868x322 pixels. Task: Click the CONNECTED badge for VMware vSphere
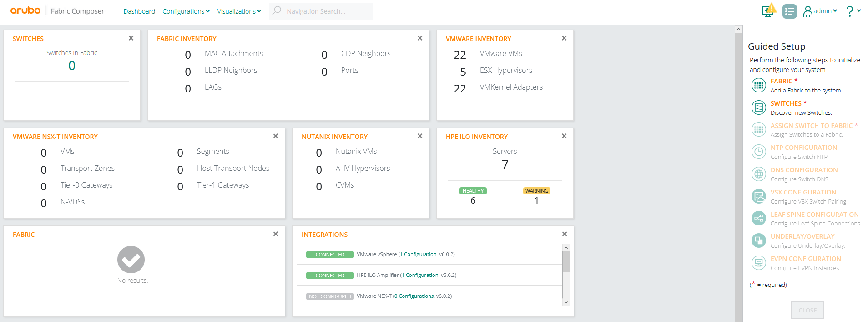tap(330, 255)
